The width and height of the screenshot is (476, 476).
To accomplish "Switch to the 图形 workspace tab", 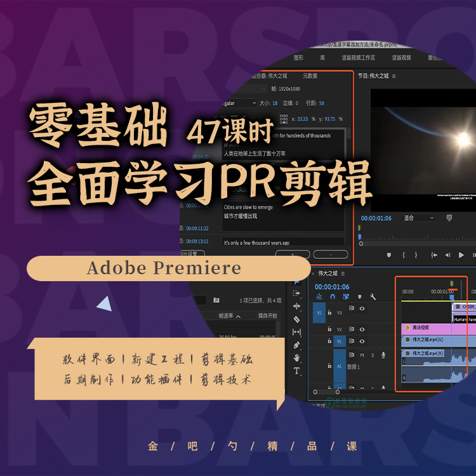I will tap(298, 58).
